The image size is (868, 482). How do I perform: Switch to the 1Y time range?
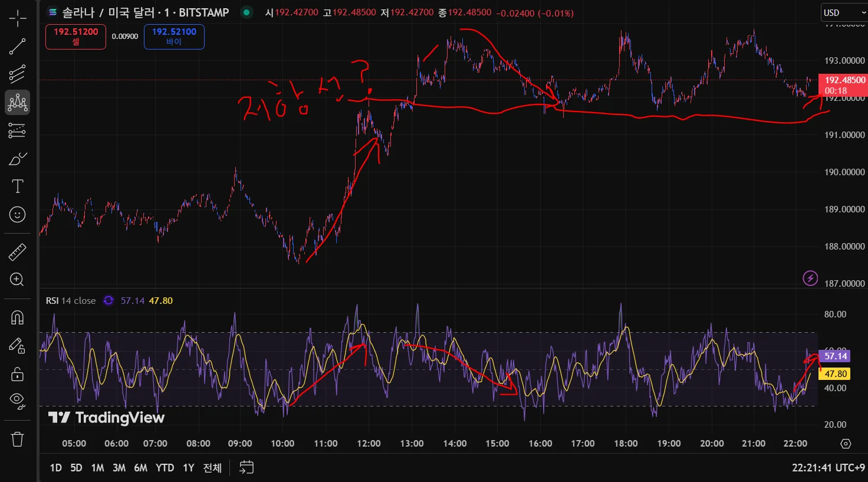[189, 468]
